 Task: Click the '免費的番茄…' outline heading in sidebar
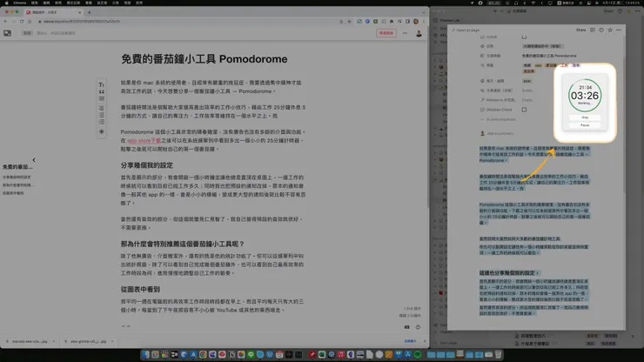[x=17, y=167]
